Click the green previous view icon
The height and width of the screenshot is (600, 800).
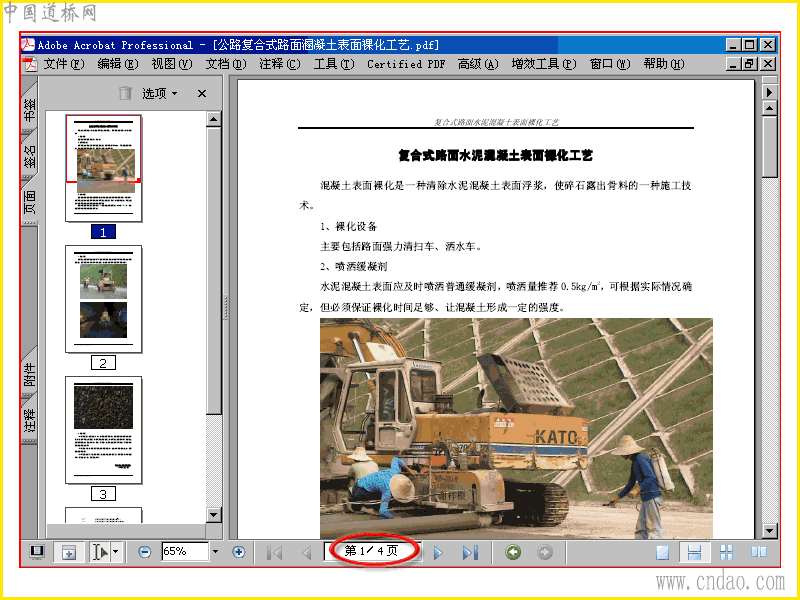coord(513,552)
